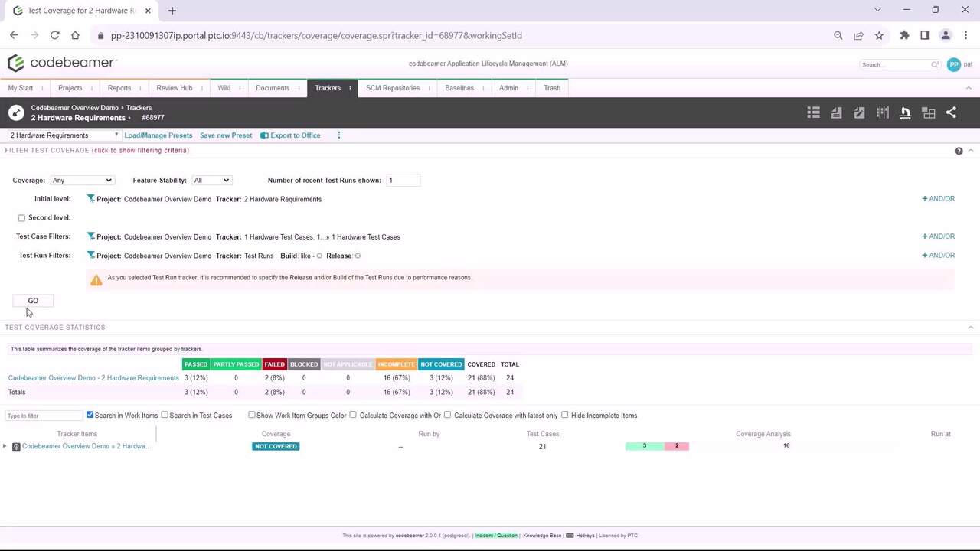Open the Coverage dropdown set to Any
This screenshot has height=551, width=980.
pos(82,181)
